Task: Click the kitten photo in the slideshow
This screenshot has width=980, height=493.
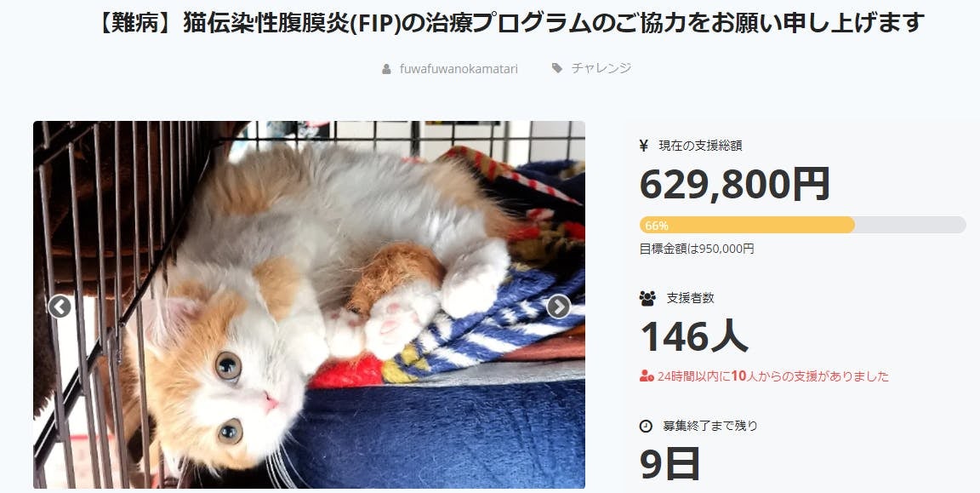Action: coord(310,305)
